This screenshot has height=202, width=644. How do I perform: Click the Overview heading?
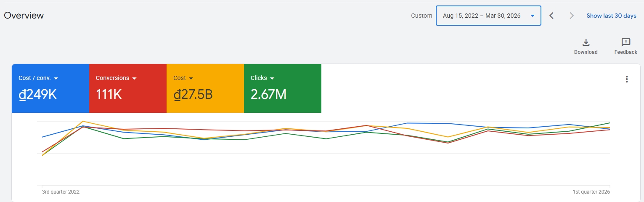point(24,16)
